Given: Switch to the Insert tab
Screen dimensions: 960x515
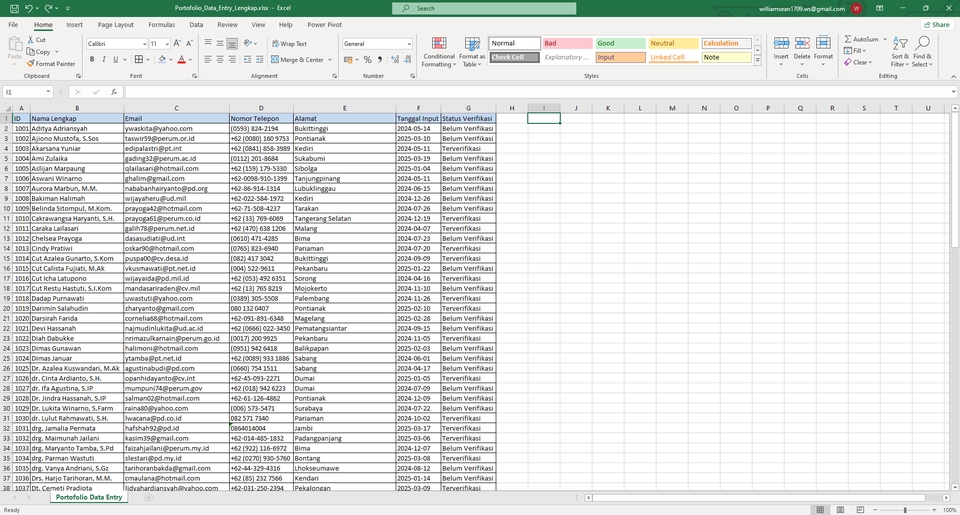Looking at the screenshot, I should pos(74,24).
